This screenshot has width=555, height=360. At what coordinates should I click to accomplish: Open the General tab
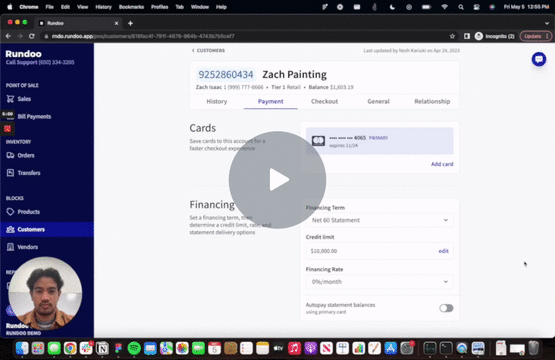coord(378,101)
